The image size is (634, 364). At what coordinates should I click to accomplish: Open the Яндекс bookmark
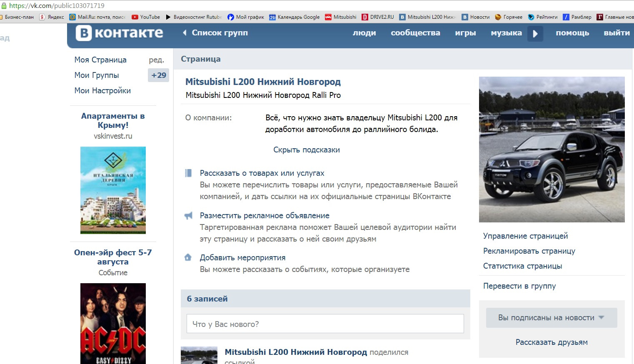pos(52,17)
